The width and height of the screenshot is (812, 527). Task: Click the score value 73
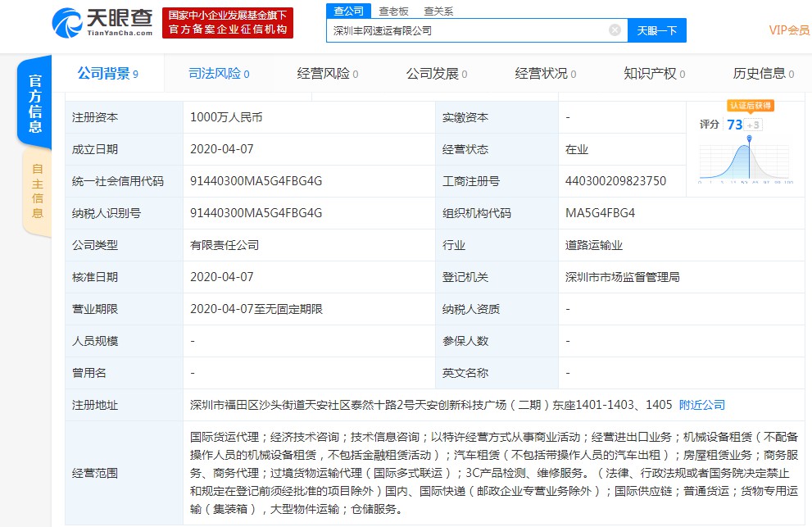(x=734, y=125)
